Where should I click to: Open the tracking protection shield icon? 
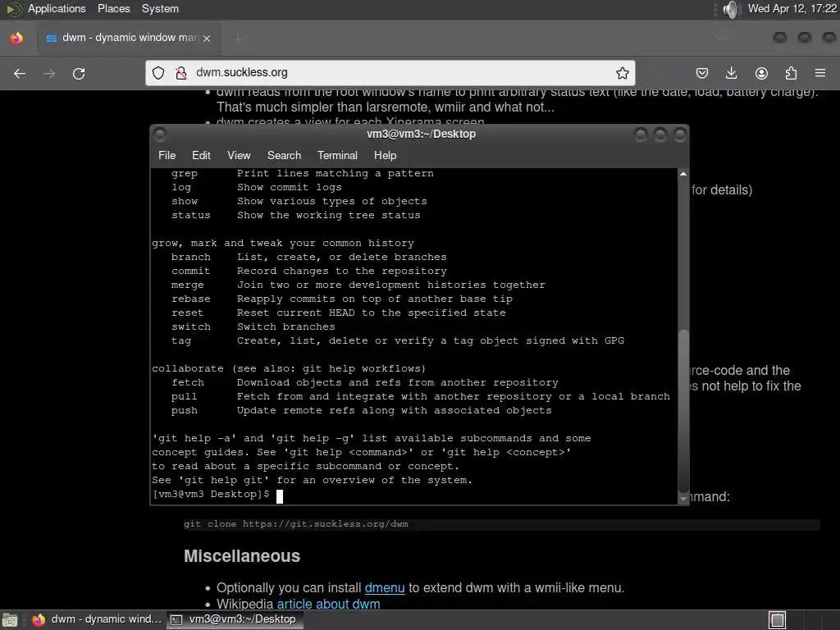point(158,73)
